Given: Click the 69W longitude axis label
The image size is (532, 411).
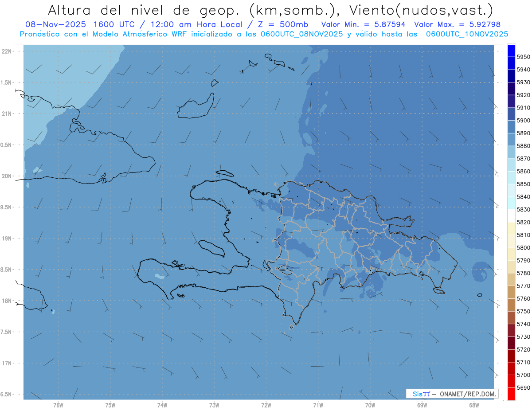Looking at the screenshot, I should pyautogui.click(x=422, y=405).
